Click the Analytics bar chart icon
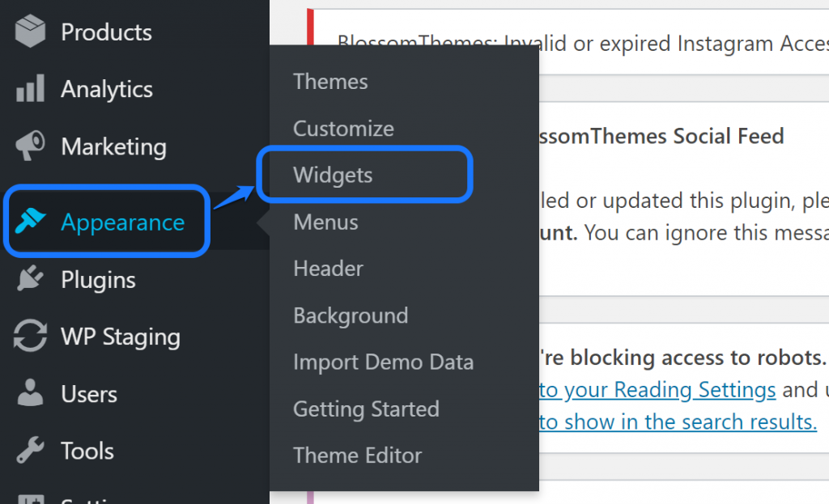The height and width of the screenshot is (504, 829). [x=31, y=89]
